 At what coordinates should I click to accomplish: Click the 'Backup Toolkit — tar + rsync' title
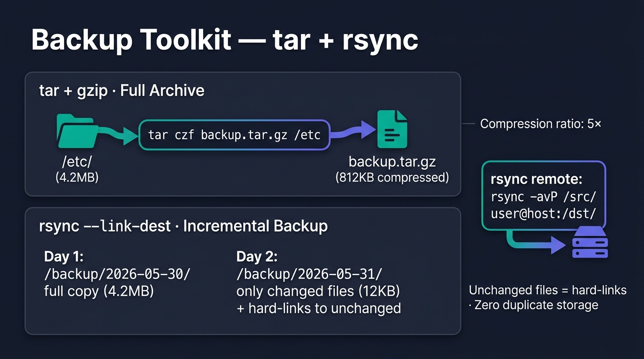(x=225, y=40)
